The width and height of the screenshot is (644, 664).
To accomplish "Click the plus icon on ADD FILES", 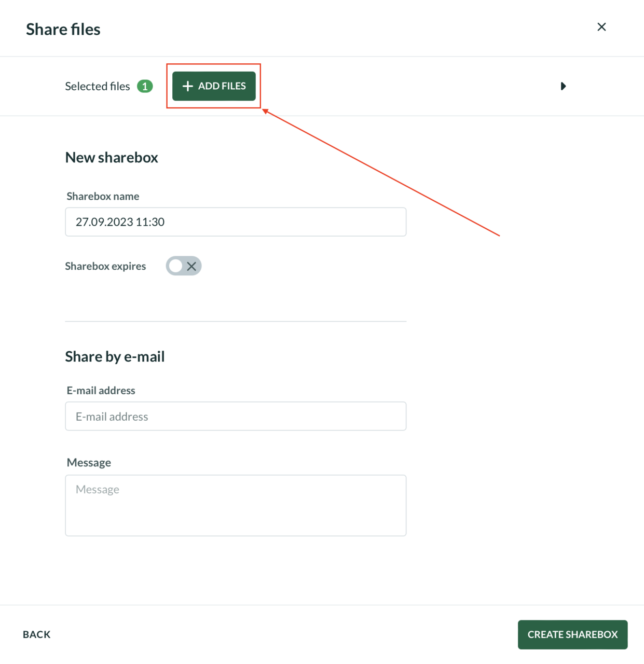I will click(x=187, y=86).
